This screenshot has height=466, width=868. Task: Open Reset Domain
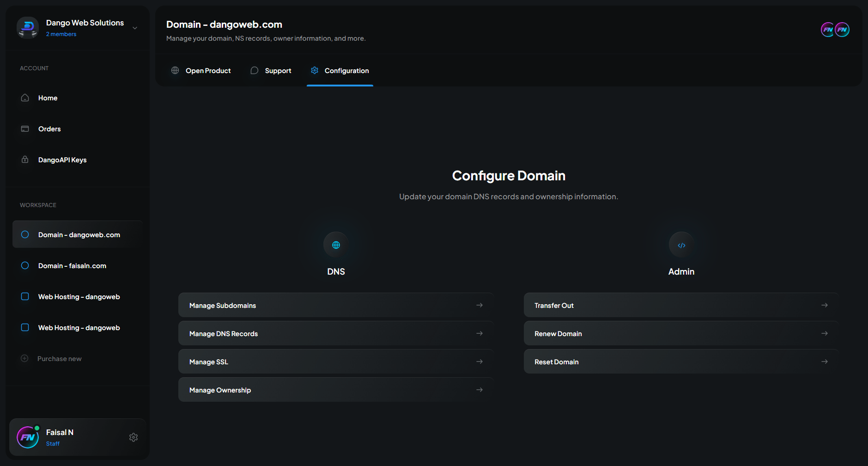coord(681,362)
